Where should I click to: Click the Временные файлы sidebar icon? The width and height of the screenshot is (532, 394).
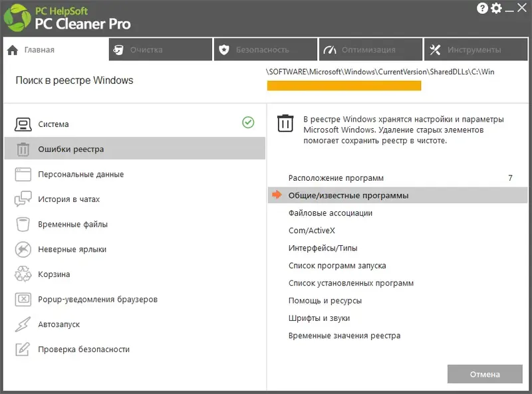[22, 224]
